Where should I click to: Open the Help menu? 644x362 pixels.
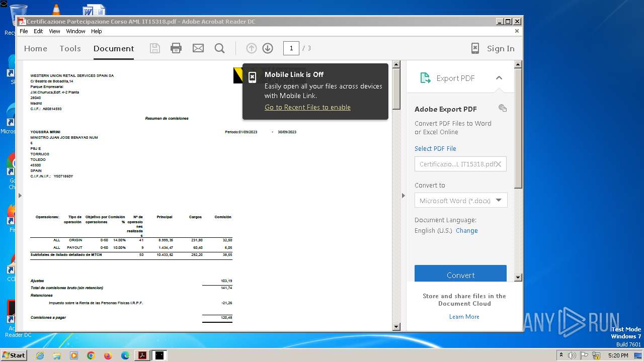97,31
